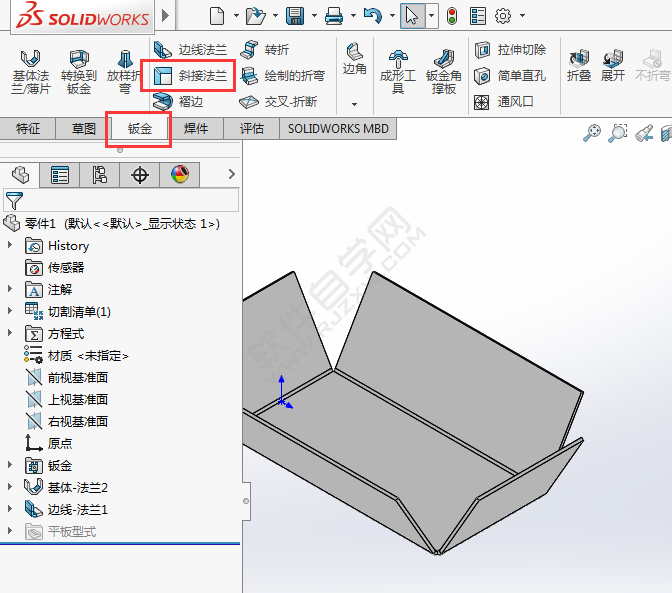Select the Edge Flange (边线法兰) tool
This screenshot has width=672, height=593.
191,50
